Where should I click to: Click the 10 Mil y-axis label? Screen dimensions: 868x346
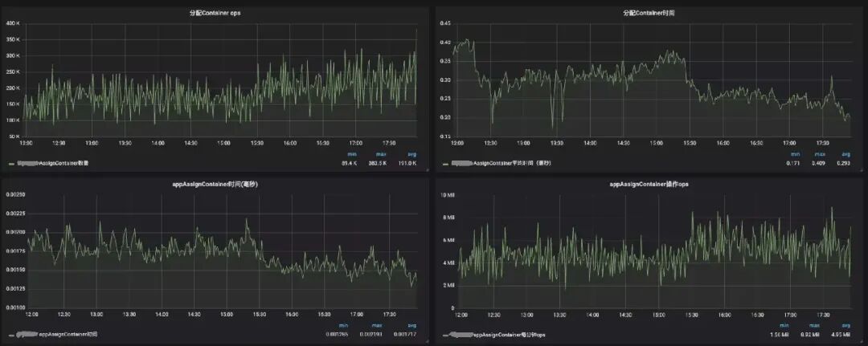click(x=447, y=194)
